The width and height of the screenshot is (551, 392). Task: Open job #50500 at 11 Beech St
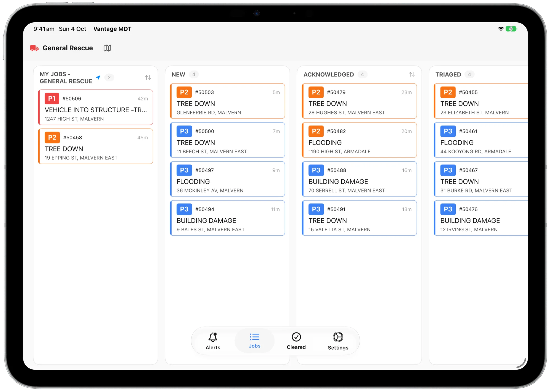pyautogui.click(x=228, y=140)
